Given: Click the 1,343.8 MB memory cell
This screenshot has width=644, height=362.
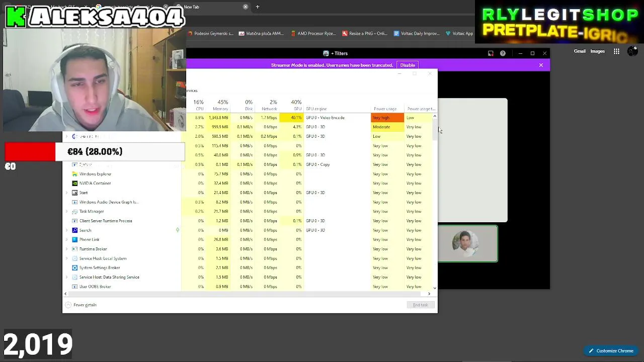Looking at the screenshot, I should (x=218, y=118).
